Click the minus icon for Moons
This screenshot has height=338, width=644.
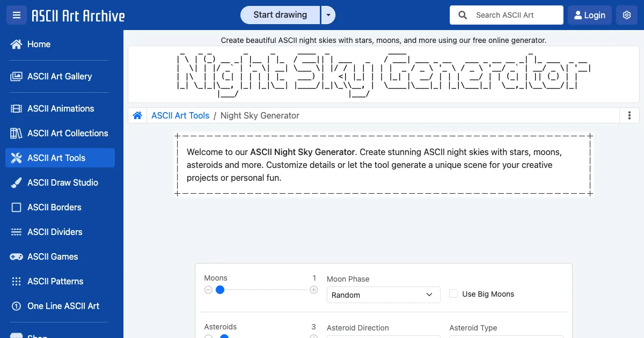(x=208, y=290)
